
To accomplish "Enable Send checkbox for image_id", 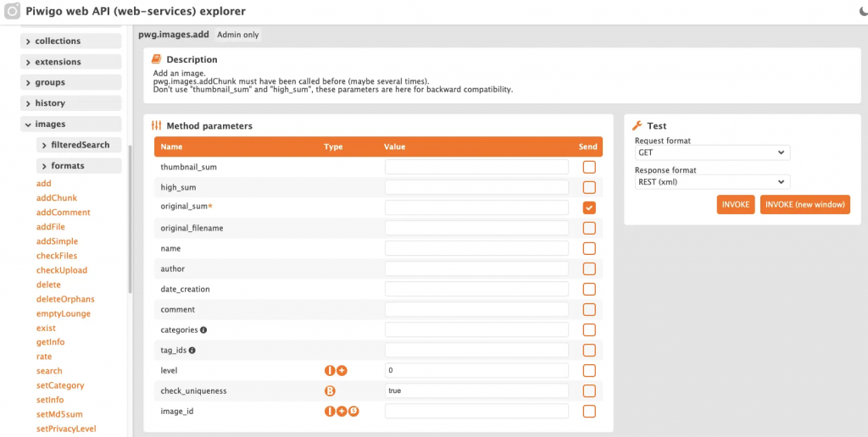I will [589, 411].
